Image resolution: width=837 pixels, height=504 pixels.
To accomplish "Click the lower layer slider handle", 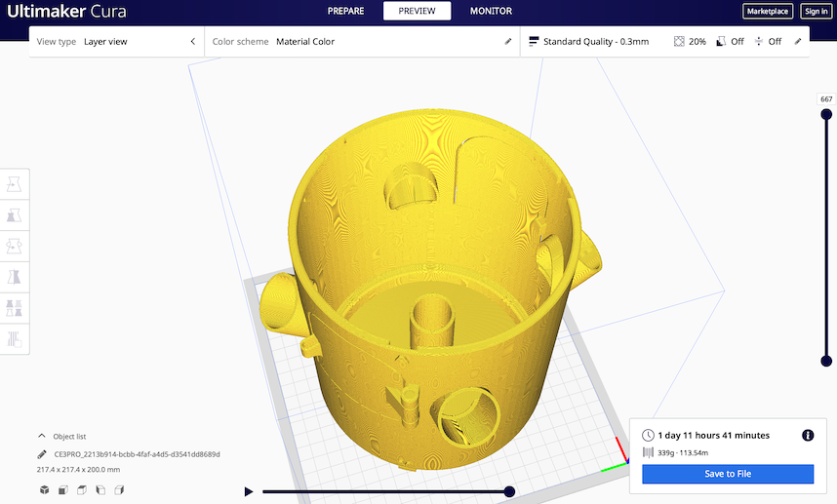I will pyautogui.click(x=826, y=361).
